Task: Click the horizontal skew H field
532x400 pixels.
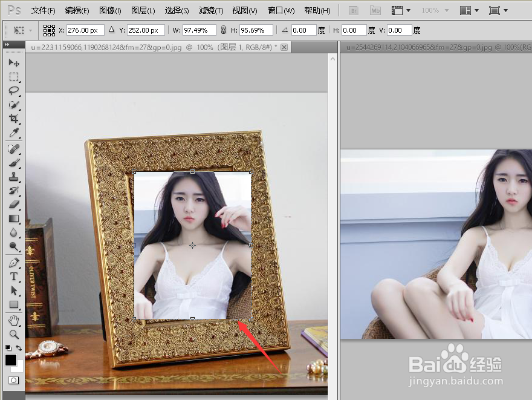Action: (354, 30)
